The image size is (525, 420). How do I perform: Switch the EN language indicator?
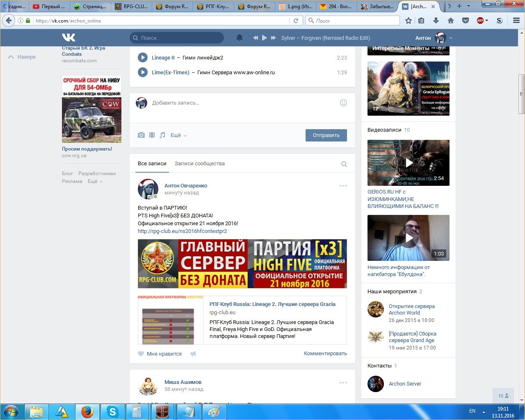(472, 411)
